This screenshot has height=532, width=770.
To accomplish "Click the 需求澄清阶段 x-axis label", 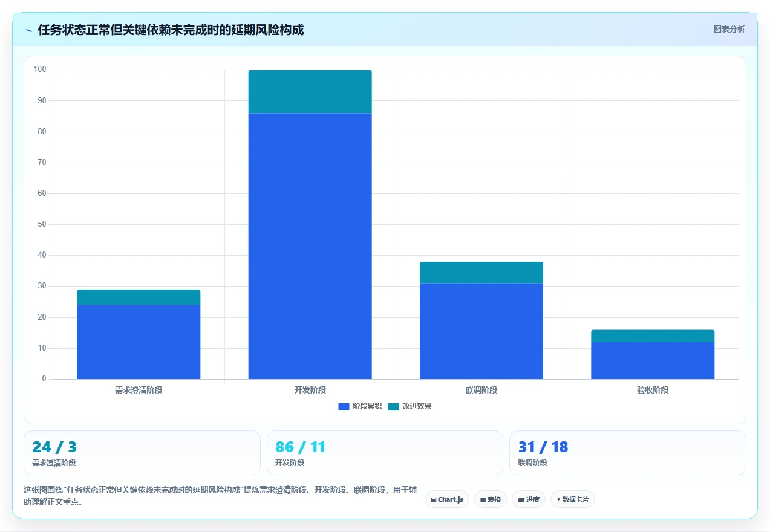I will 139,390.
